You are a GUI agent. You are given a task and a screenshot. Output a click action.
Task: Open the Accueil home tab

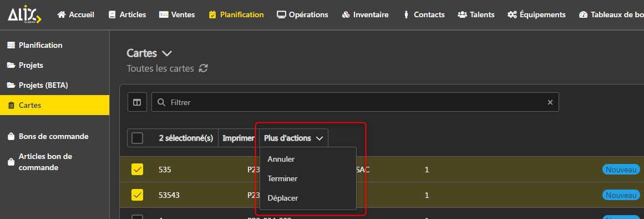pos(75,15)
